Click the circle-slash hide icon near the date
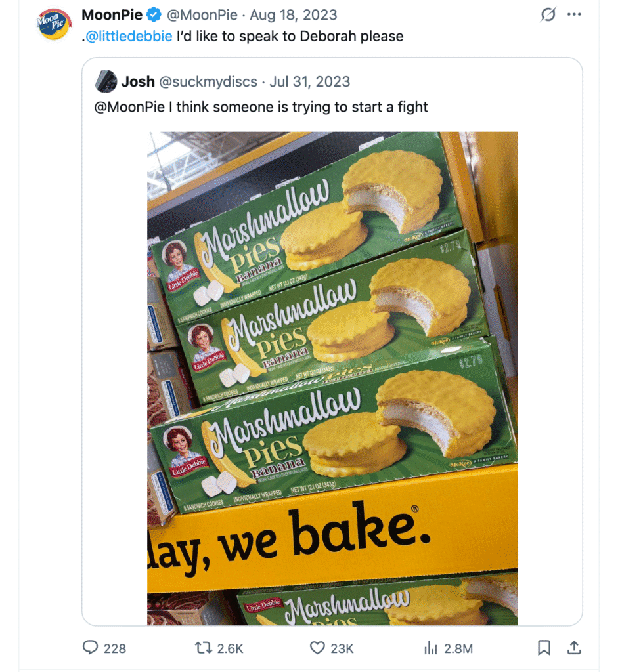The height and width of the screenshot is (672, 620). pyautogui.click(x=547, y=14)
